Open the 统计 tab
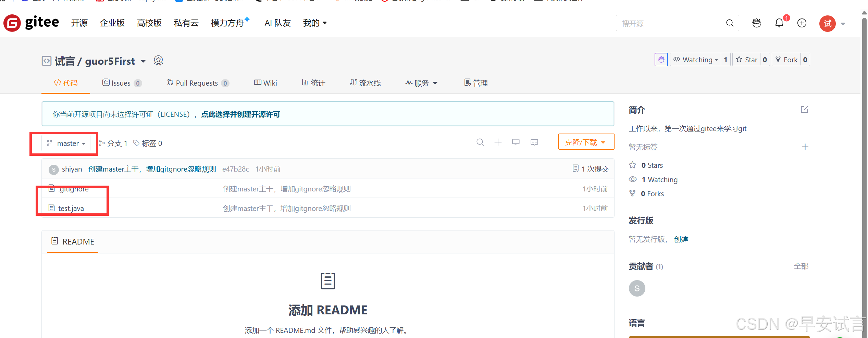 tap(313, 83)
